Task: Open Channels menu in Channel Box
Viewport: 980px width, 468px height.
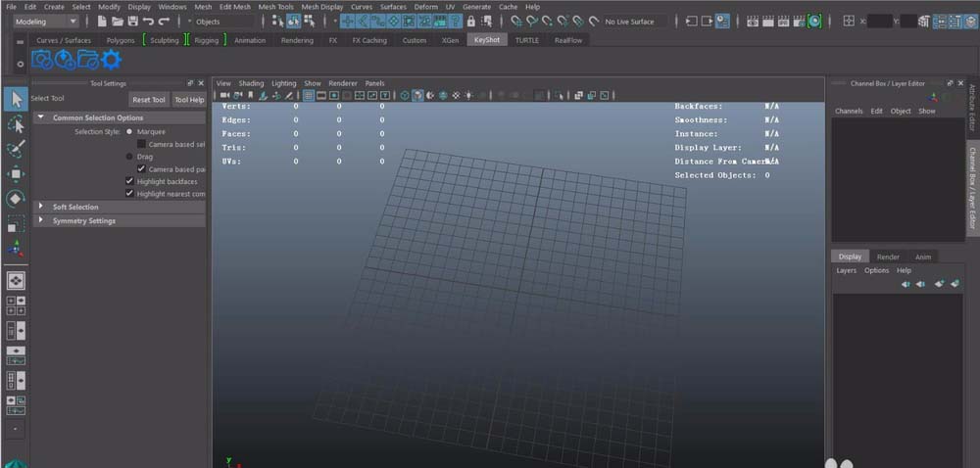Action: point(849,111)
